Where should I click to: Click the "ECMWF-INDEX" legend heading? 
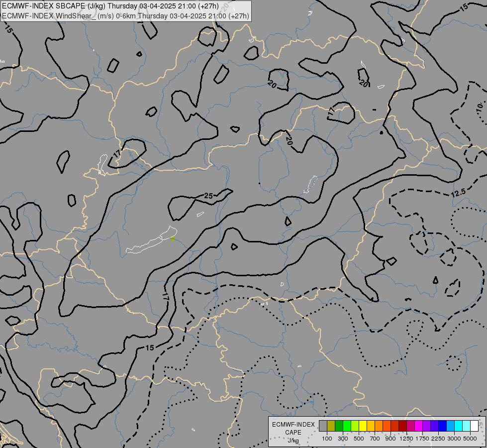pyautogui.click(x=293, y=425)
